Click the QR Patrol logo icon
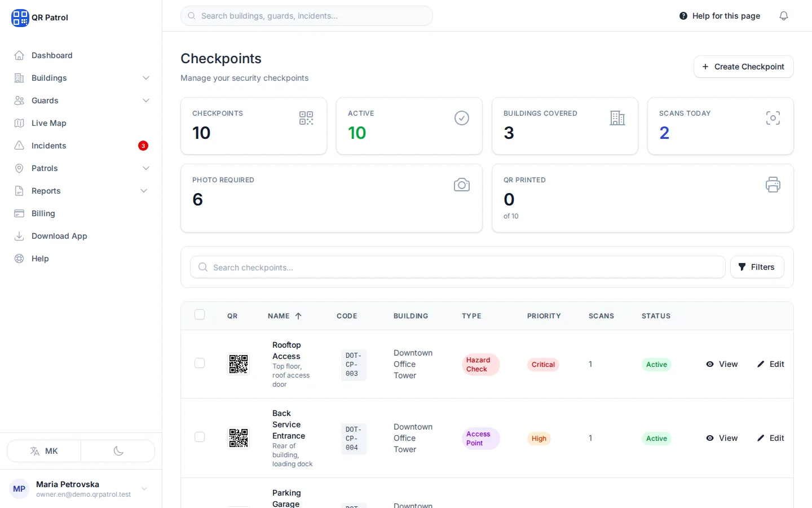The width and height of the screenshot is (812, 508). click(x=20, y=17)
